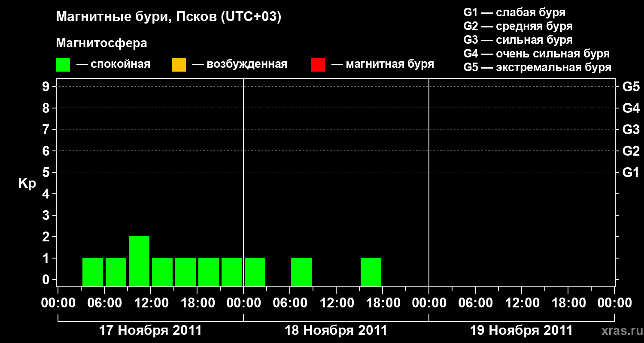Screen dimensions: 644x343
Task: Click the '— возбужденная' legend label
Action: pos(240,64)
